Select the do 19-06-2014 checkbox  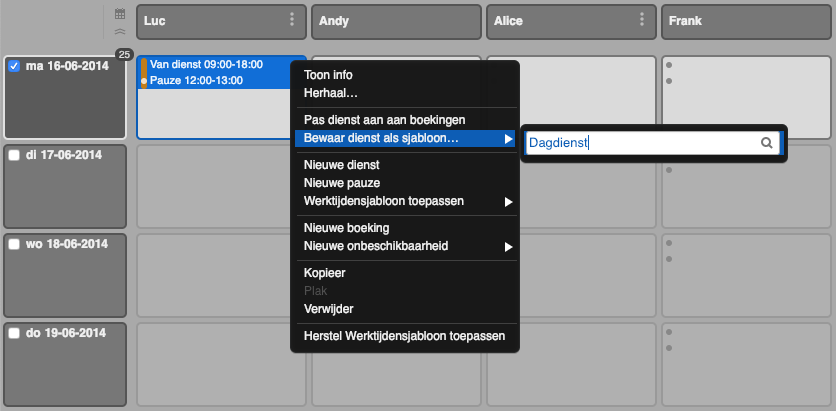[14, 333]
